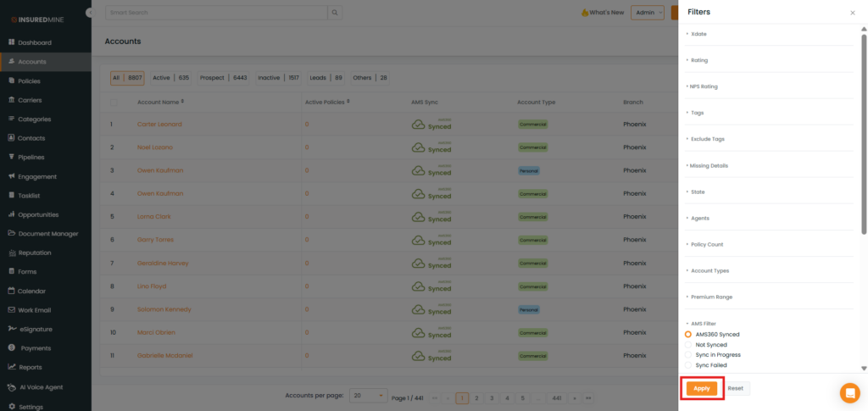The height and width of the screenshot is (411, 868).
Task: Open the Accounts per page dropdown
Action: [x=369, y=396]
